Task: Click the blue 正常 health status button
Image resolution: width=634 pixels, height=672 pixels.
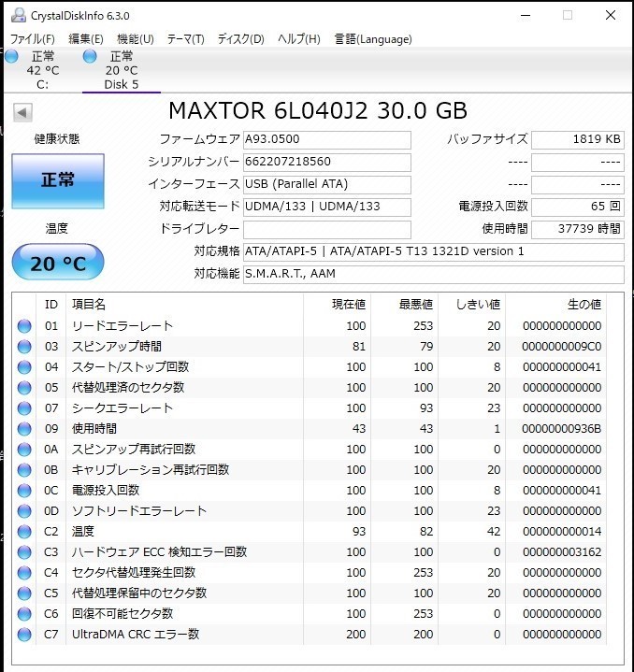Action: tap(58, 181)
